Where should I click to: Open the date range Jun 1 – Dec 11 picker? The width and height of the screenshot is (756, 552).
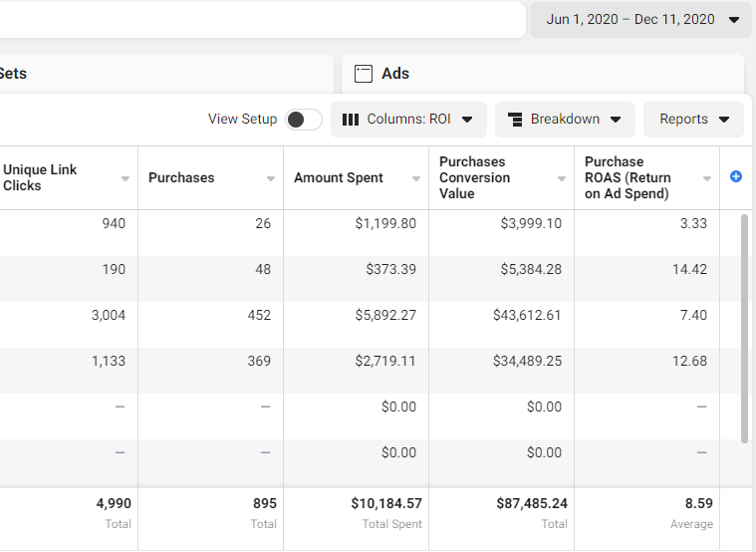(640, 19)
